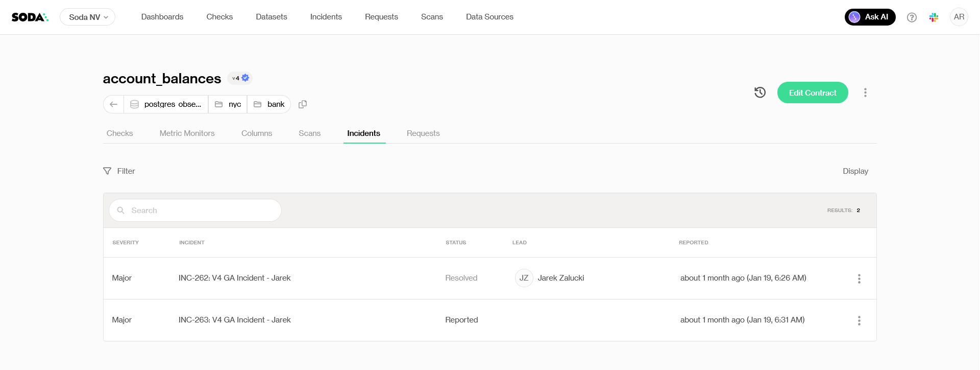Open more options for INC-263 row
The height and width of the screenshot is (370, 980).
pyautogui.click(x=859, y=320)
